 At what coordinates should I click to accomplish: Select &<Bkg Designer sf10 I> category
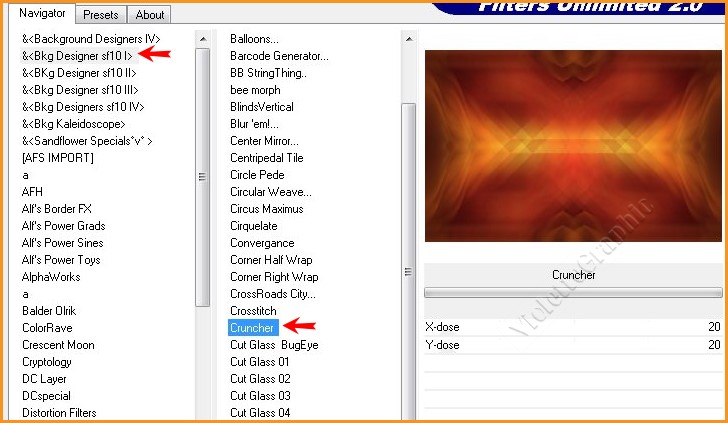coord(77,56)
